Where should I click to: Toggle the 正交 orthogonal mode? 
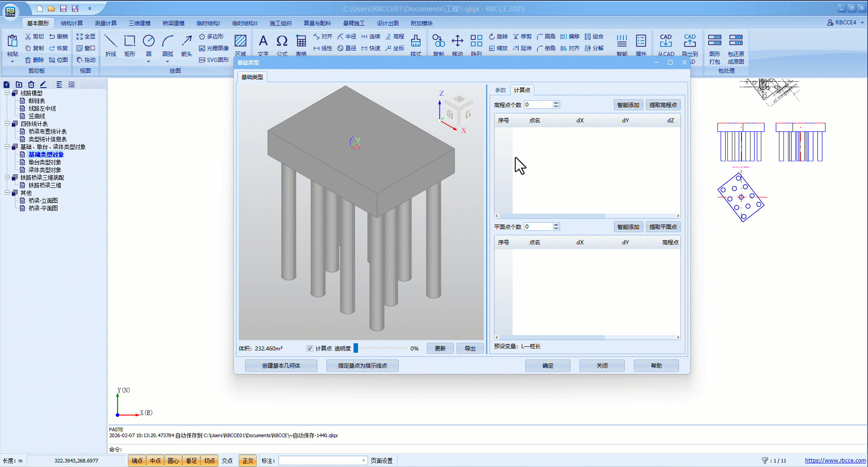[x=248, y=461]
